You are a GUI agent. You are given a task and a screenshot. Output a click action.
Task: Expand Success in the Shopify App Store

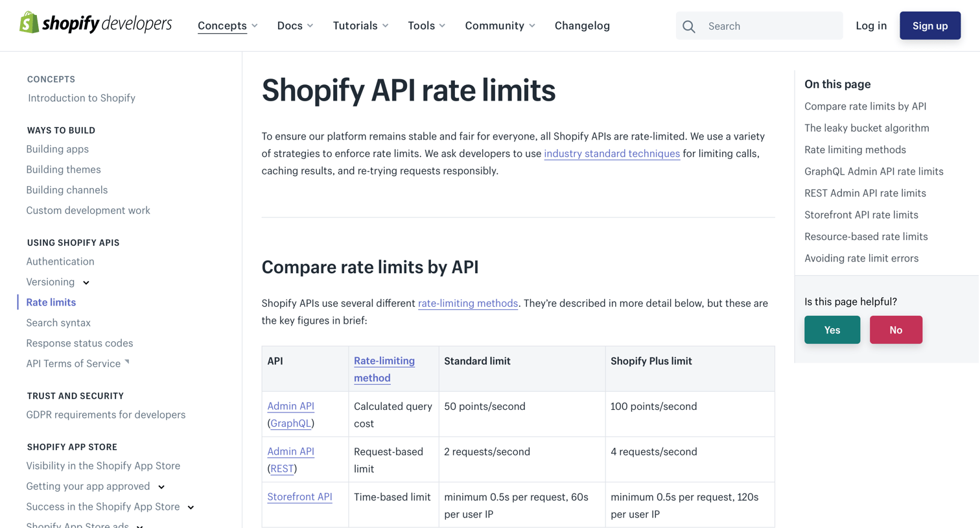pos(191,507)
